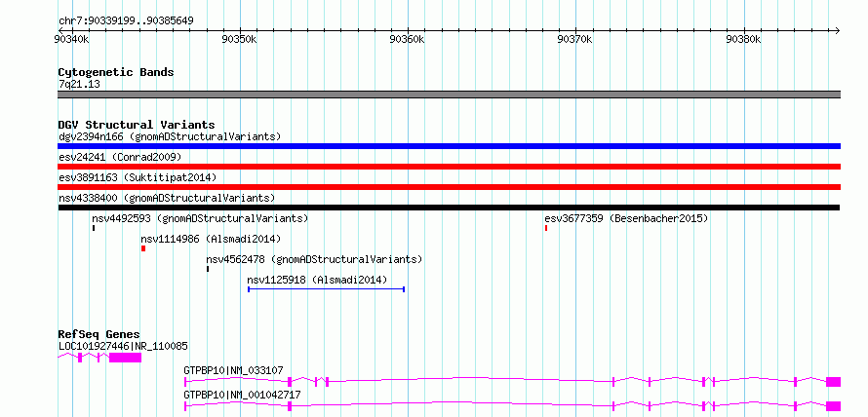
Task: Click the 7q21.13 cytogenetic band bar
Action: click(449, 95)
